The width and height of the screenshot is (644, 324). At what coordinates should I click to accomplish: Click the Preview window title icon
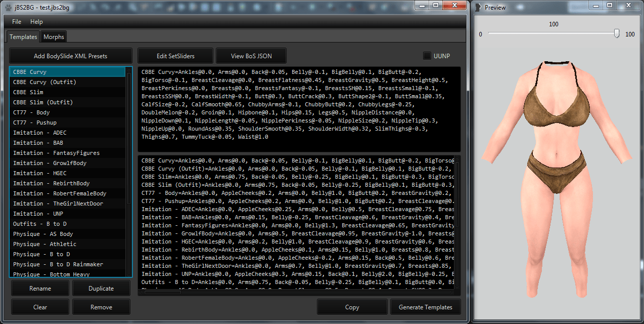[x=478, y=7]
